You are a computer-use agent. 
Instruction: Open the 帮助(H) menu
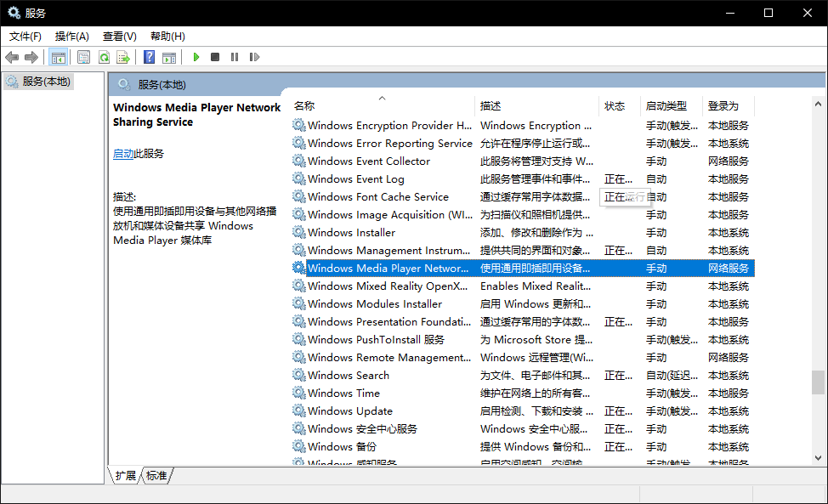click(x=167, y=37)
